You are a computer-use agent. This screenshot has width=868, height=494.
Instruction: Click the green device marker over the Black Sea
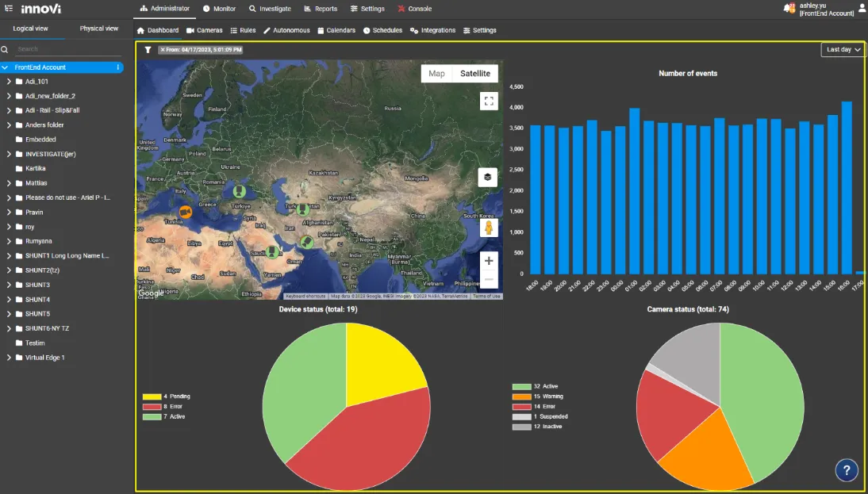239,191
